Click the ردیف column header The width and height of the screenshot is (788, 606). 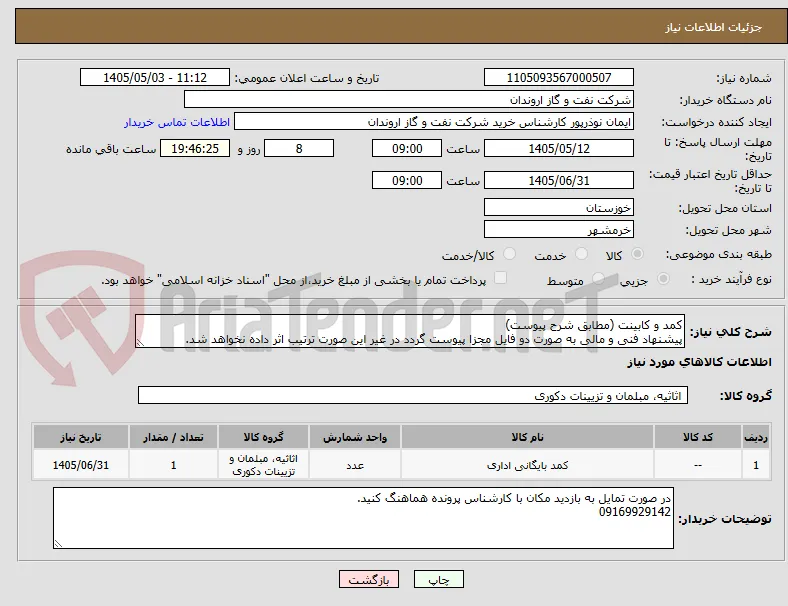[x=755, y=437]
